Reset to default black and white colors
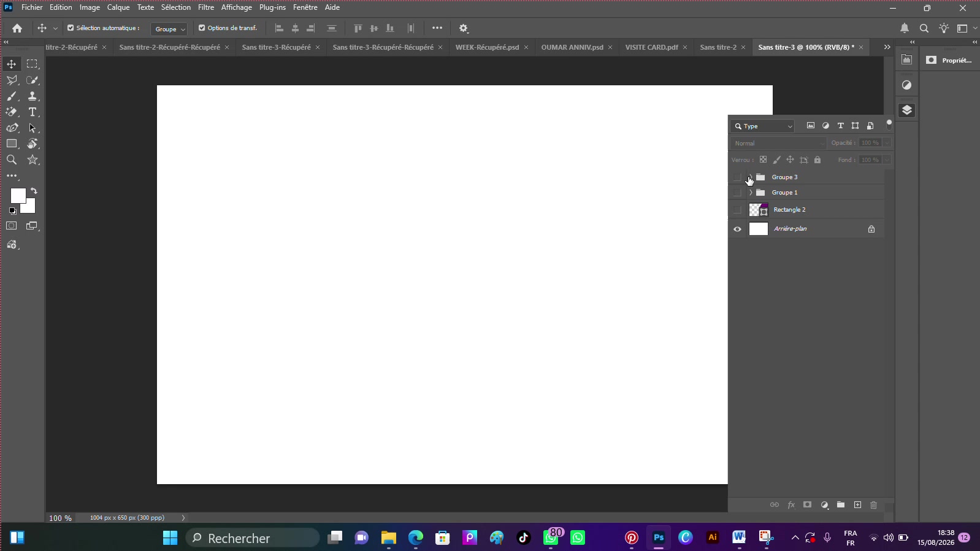980x551 pixels. [12, 211]
